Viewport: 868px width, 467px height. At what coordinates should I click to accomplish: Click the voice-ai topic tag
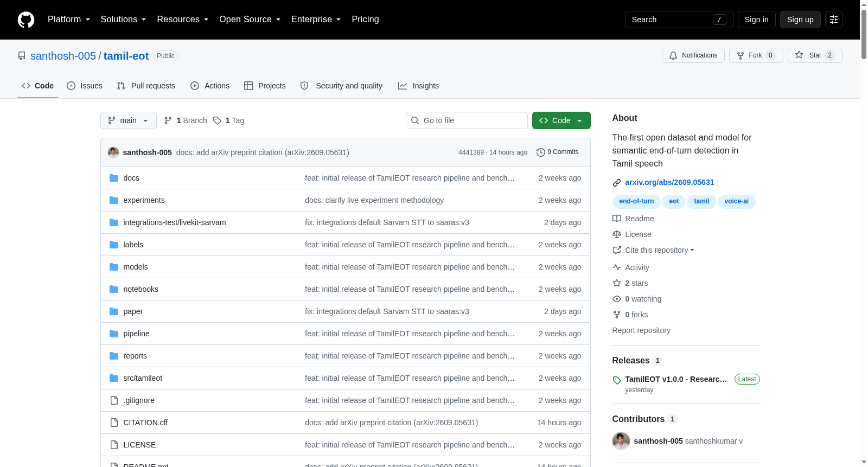coord(736,201)
